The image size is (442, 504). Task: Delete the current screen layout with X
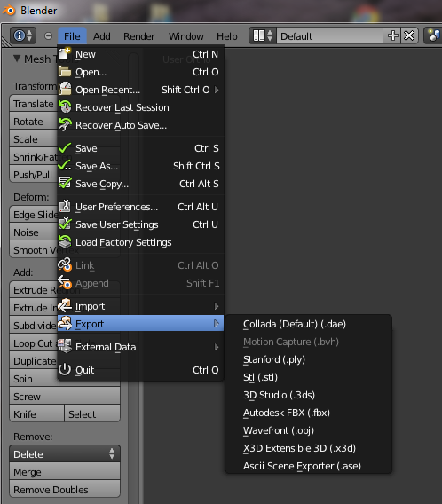click(x=409, y=35)
